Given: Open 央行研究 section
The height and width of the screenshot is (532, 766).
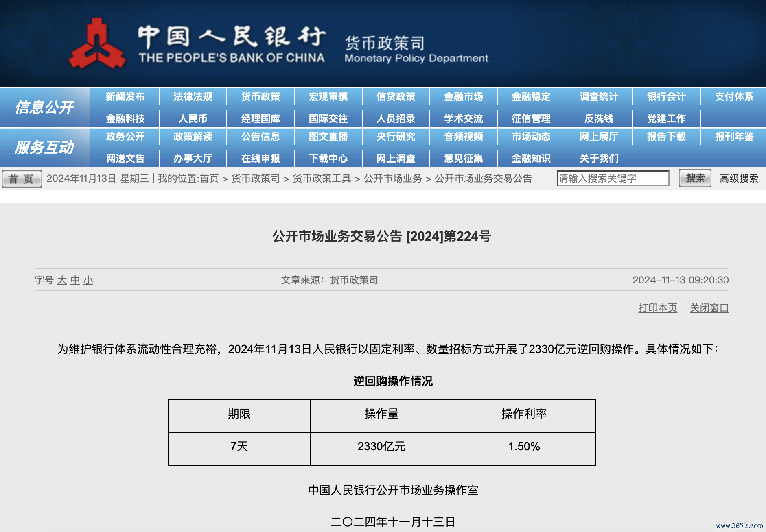Looking at the screenshot, I should click(x=396, y=137).
